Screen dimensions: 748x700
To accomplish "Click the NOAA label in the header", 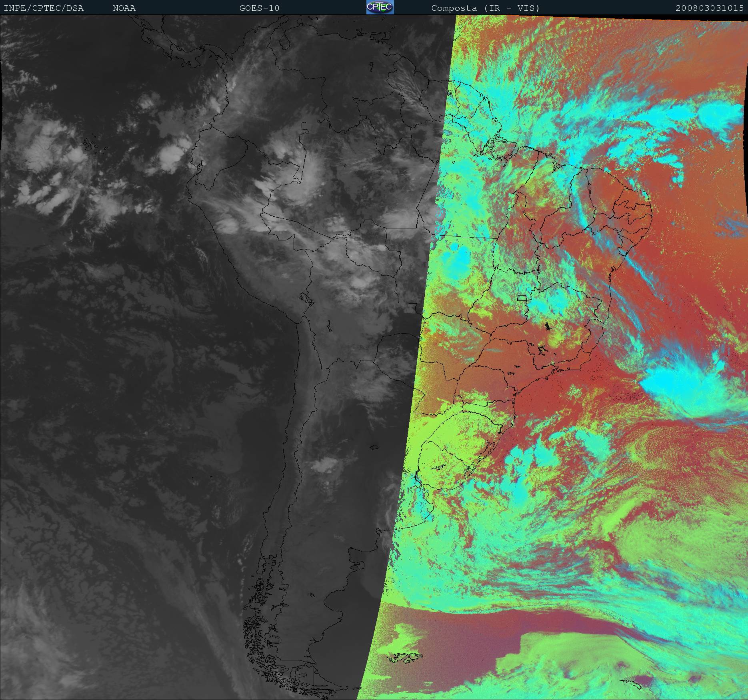I will (124, 8).
